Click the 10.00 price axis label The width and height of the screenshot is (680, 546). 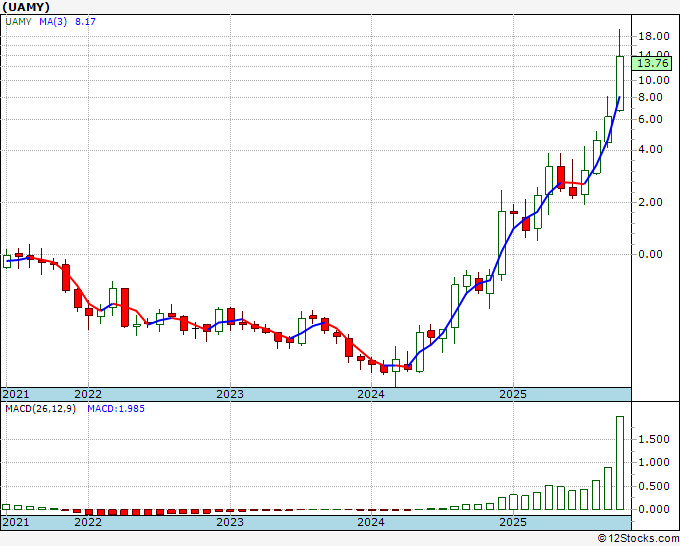(654, 80)
